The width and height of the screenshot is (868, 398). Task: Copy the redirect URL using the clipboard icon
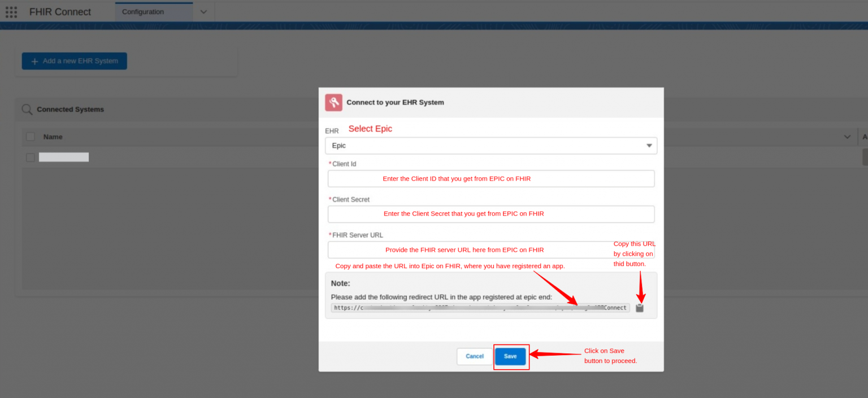(x=639, y=308)
